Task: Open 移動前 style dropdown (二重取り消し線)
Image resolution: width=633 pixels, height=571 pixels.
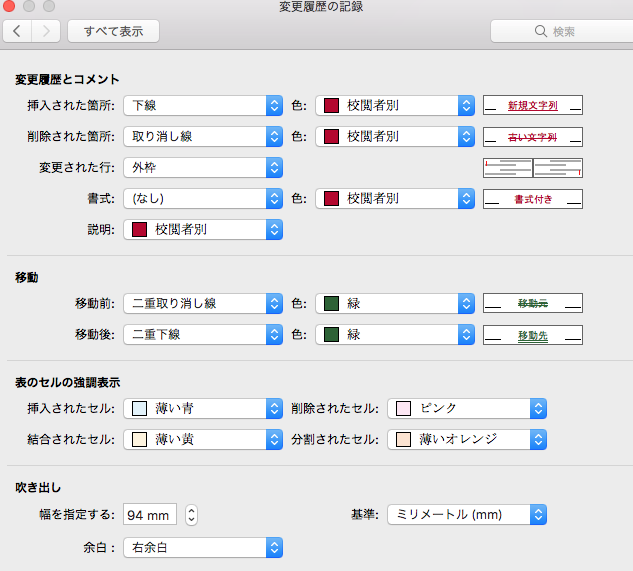Action: point(203,304)
